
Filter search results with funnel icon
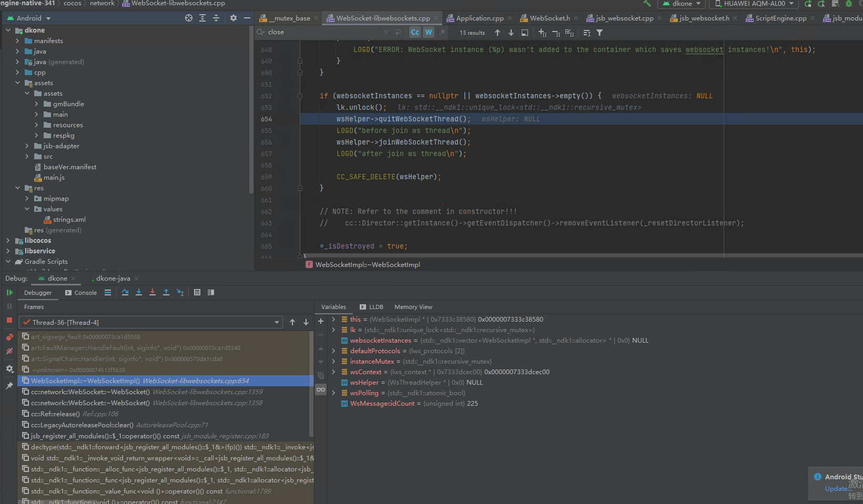(598, 32)
